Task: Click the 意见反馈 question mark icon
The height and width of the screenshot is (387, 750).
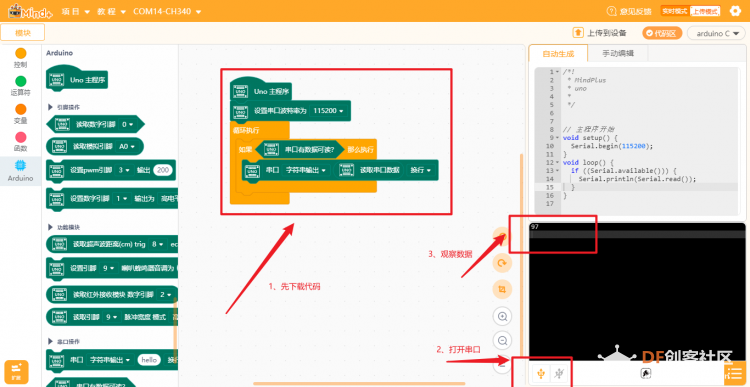Action: click(611, 11)
